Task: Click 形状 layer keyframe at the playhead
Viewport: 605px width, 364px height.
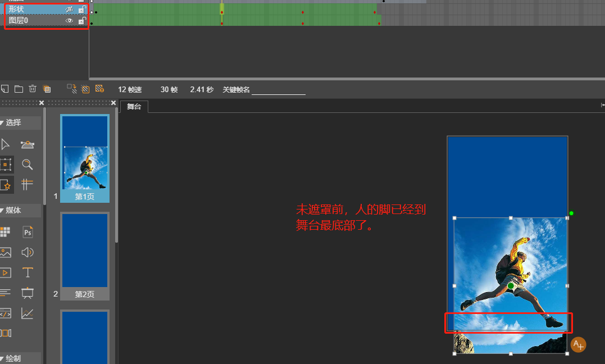Action: point(222,12)
